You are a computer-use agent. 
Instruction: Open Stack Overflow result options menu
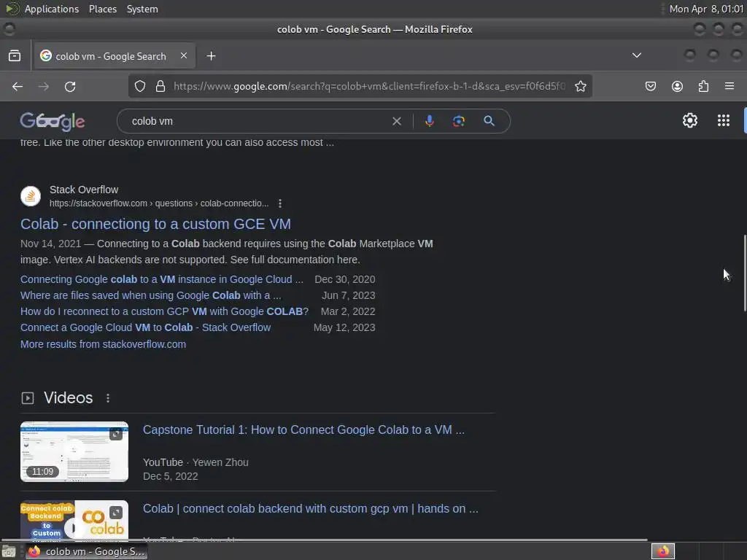pyautogui.click(x=280, y=203)
